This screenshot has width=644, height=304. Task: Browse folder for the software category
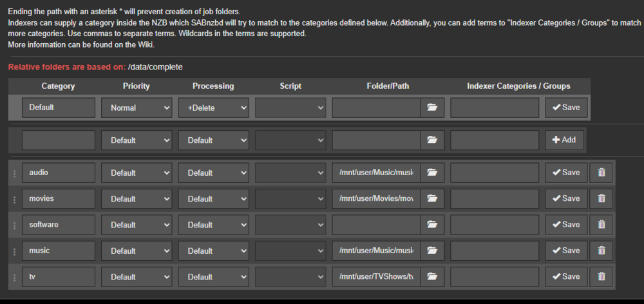point(432,225)
